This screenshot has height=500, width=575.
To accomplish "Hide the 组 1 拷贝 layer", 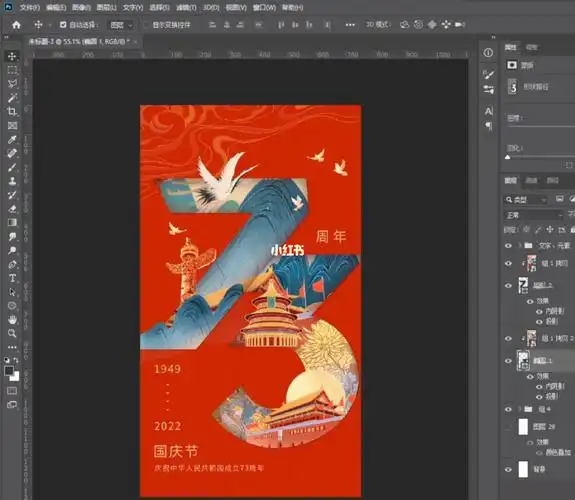I will coord(508,263).
